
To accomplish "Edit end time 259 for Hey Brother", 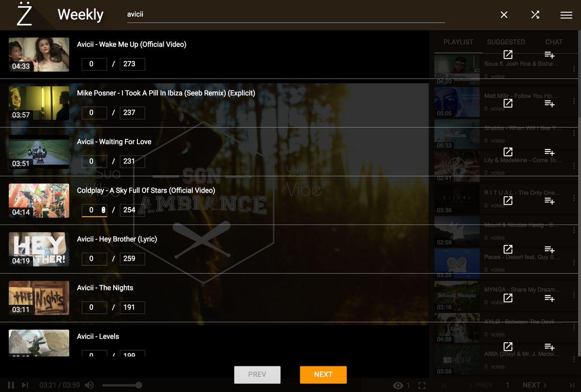I will coord(132,258).
